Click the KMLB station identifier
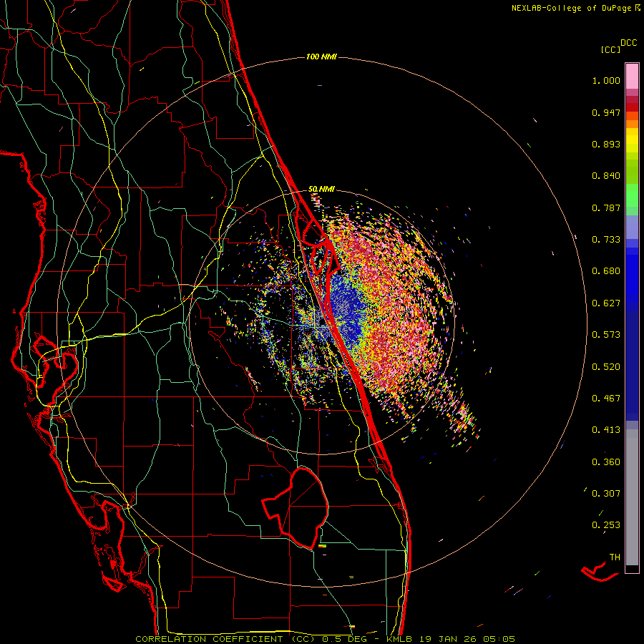This screenshot has height=644, width=644. pos(399,639)
